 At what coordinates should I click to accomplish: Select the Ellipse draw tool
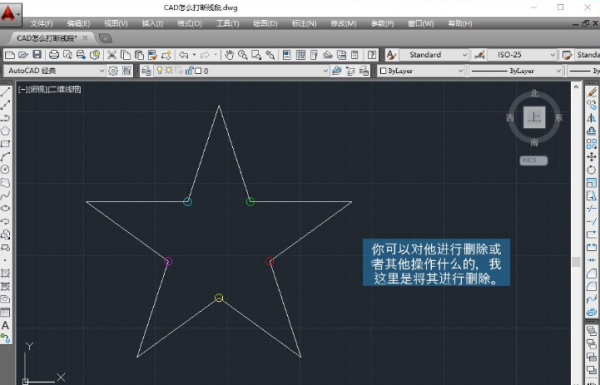point(5,209)
